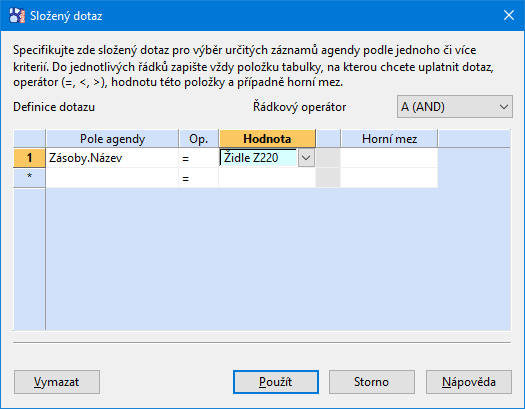The width and height of the screenshot is (525, 409).
Task: Click the Storno button
Action: click(372, 382)
